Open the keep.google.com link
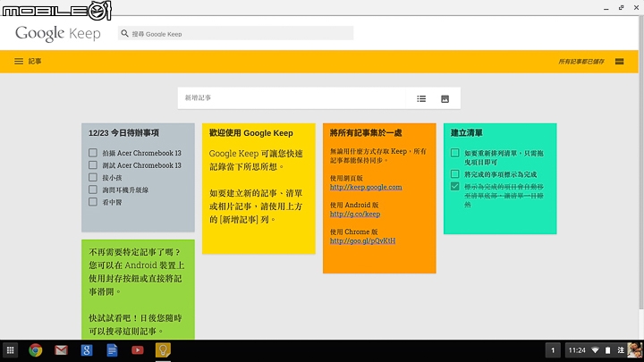644x362 pixels. (366, 187)
